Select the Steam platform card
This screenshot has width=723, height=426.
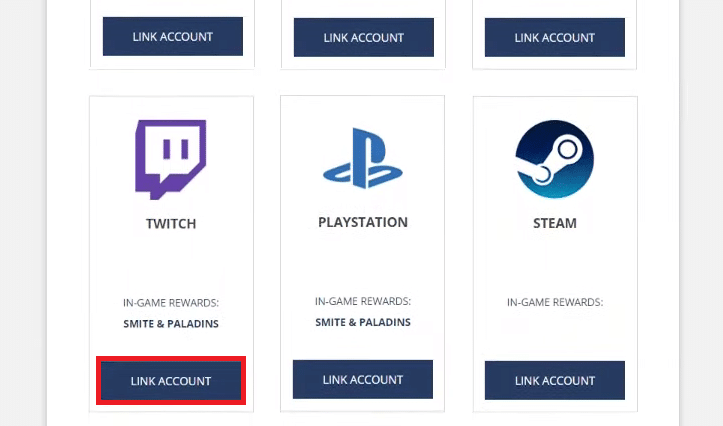[555, 254]
